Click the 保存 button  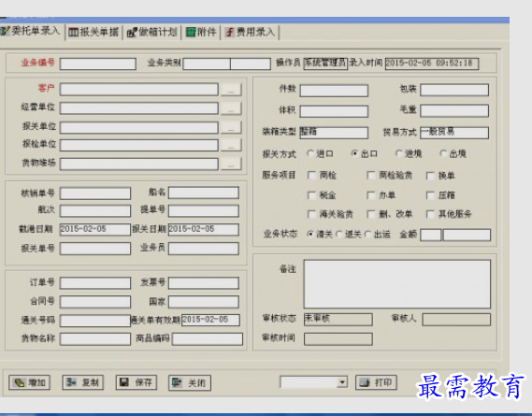coord(137,382)
